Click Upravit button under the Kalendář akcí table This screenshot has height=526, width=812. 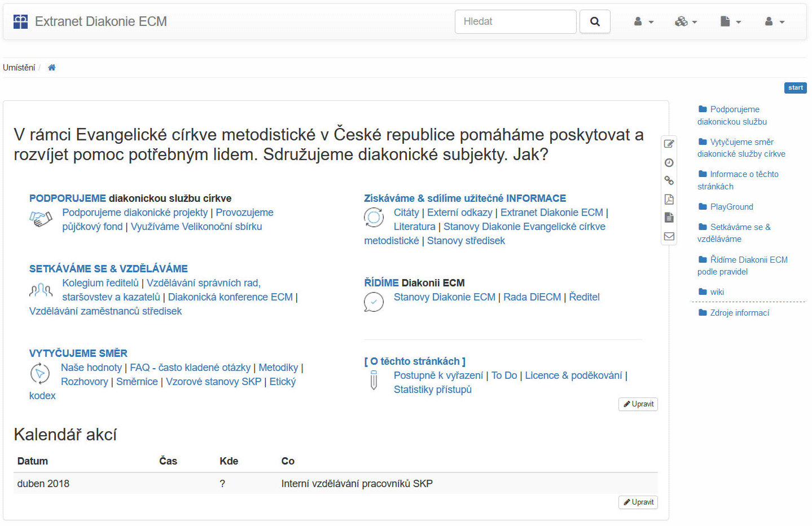point(638,502)
